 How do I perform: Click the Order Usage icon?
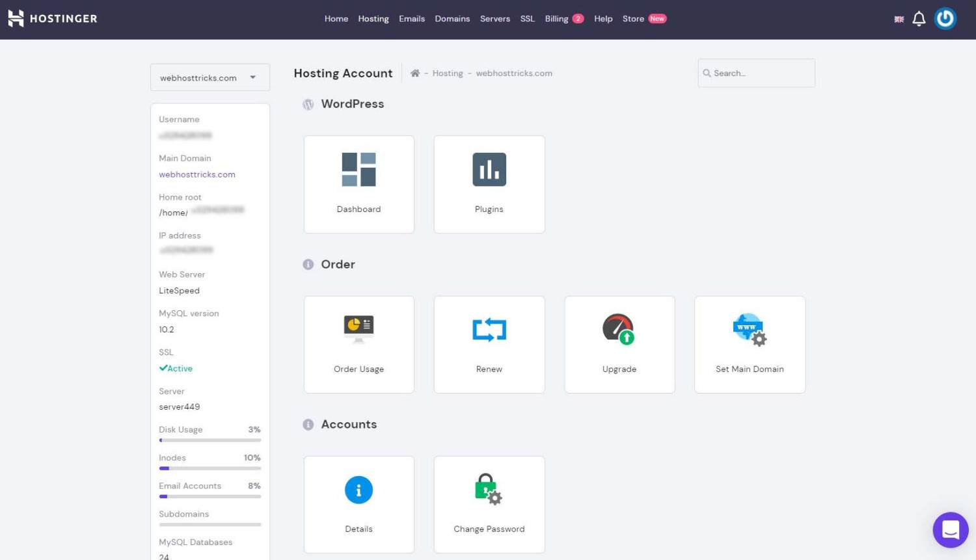(359, 329)
